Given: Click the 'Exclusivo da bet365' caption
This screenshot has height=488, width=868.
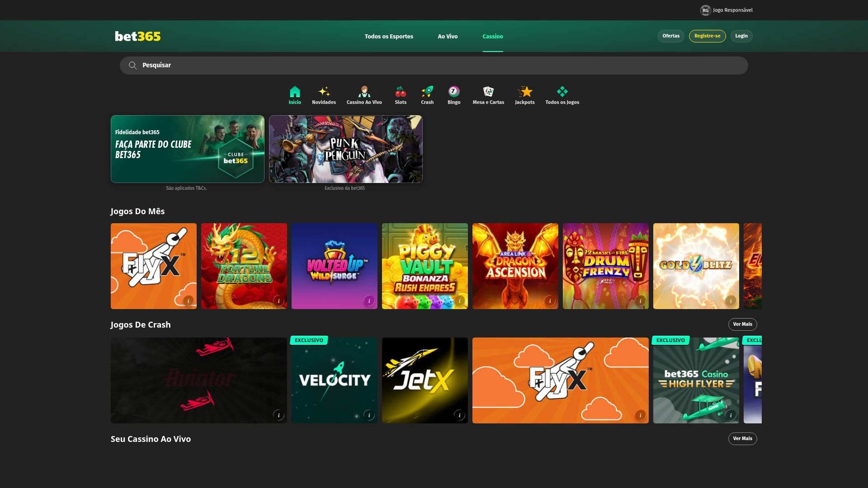Looking at the screenshot, I should coord(344,188).
